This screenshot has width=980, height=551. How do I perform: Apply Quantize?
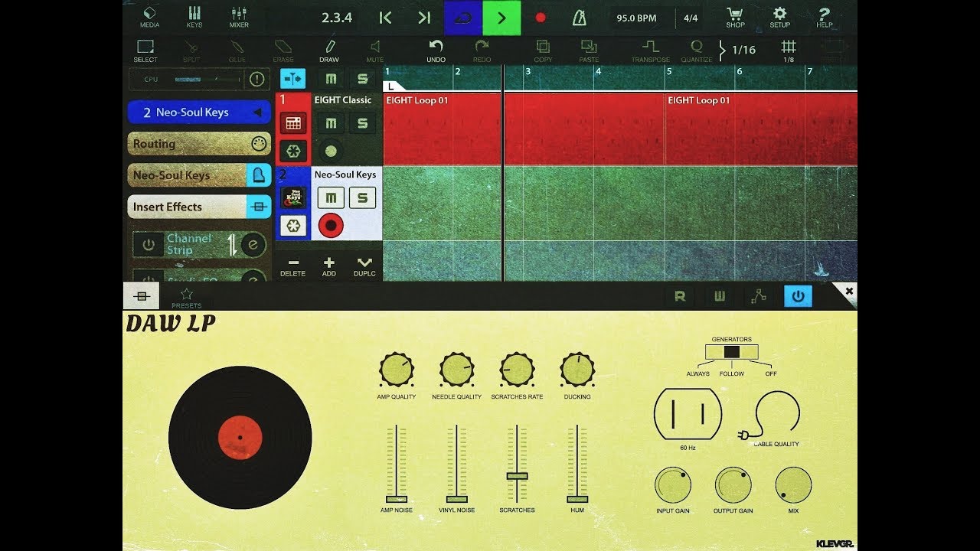tap(697, 51)
